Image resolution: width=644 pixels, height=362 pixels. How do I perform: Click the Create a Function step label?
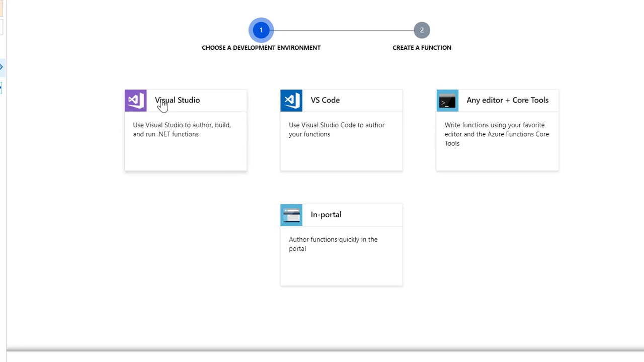coord(422,48)
